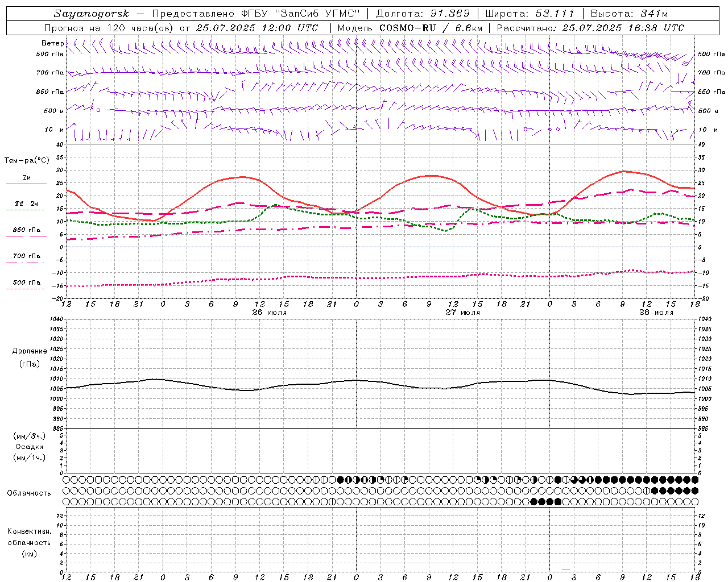The width and height of the screenshot is (728, 582).
Task: Click the Осадки precipitation label
Action: tap(30, 447)
